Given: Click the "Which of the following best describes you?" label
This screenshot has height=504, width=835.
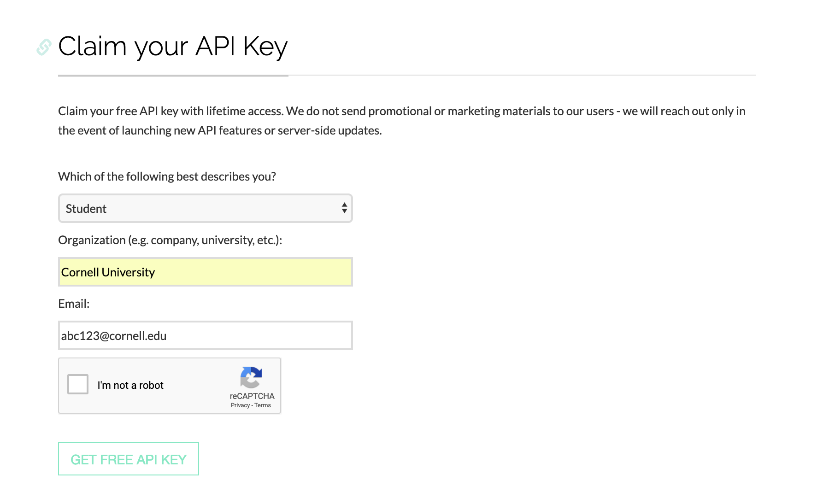Looking at the screenshot, I should pyautogui.click(x=167, y=176).
